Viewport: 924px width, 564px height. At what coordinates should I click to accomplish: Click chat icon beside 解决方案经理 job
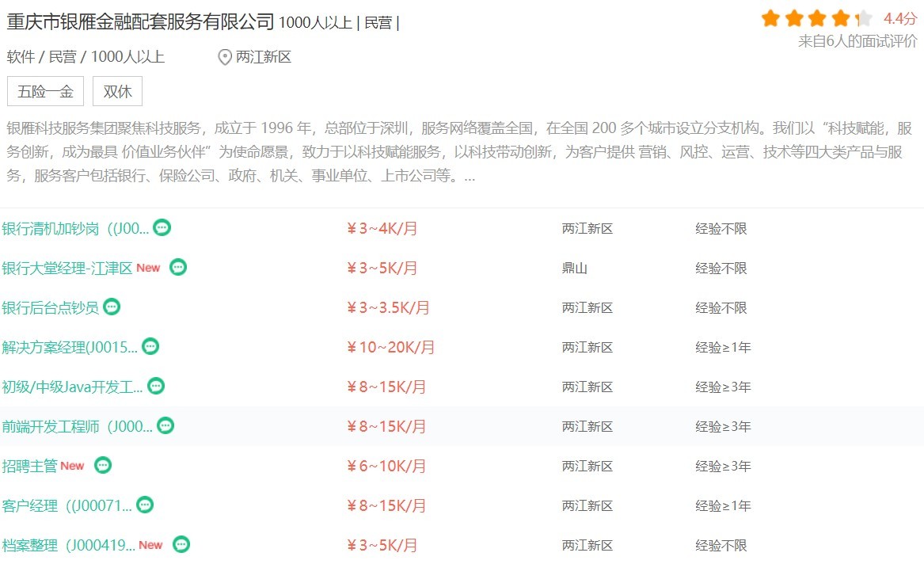pos(150,346)
